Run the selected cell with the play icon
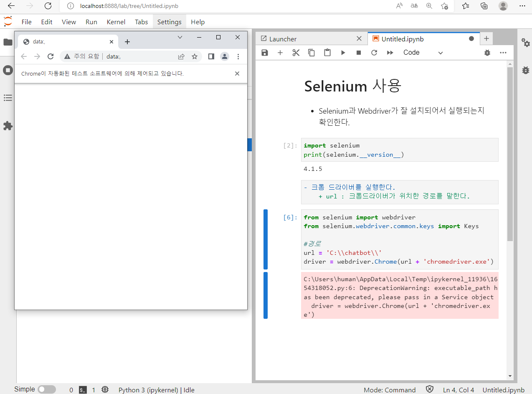Screen dimensions: 532x394 click(x=343, y=53)
